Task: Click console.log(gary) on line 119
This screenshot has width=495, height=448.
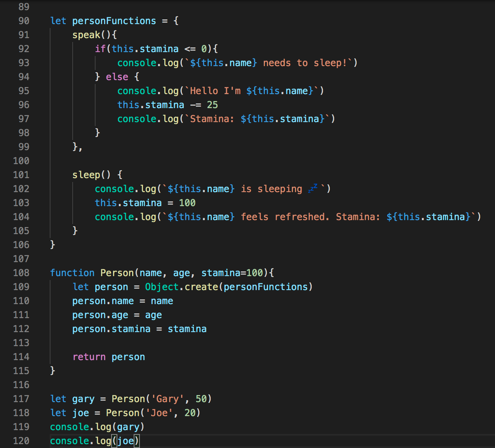Action: (x=97, y=427)
